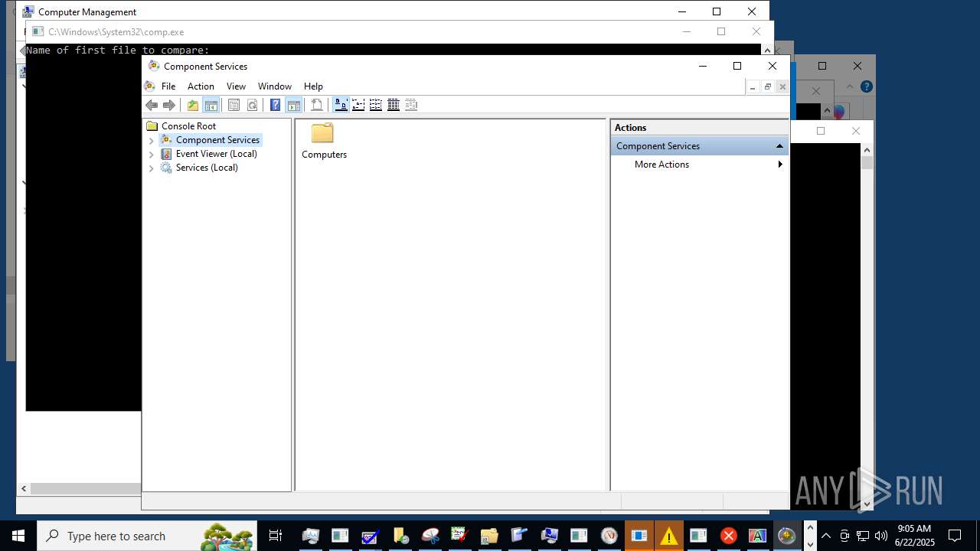Expand the Services (Local) node
The height and width of the screenshot is (551, 980).
[151, 168]
